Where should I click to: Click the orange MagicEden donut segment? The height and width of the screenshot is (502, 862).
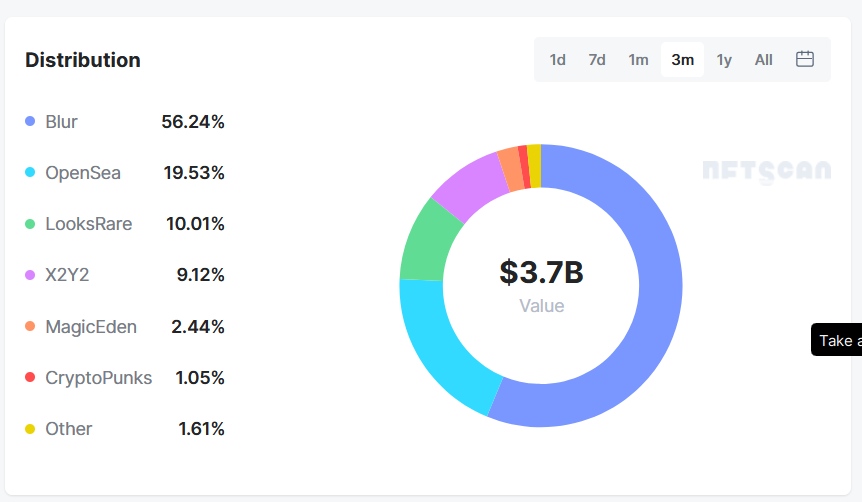pos(511,169)
